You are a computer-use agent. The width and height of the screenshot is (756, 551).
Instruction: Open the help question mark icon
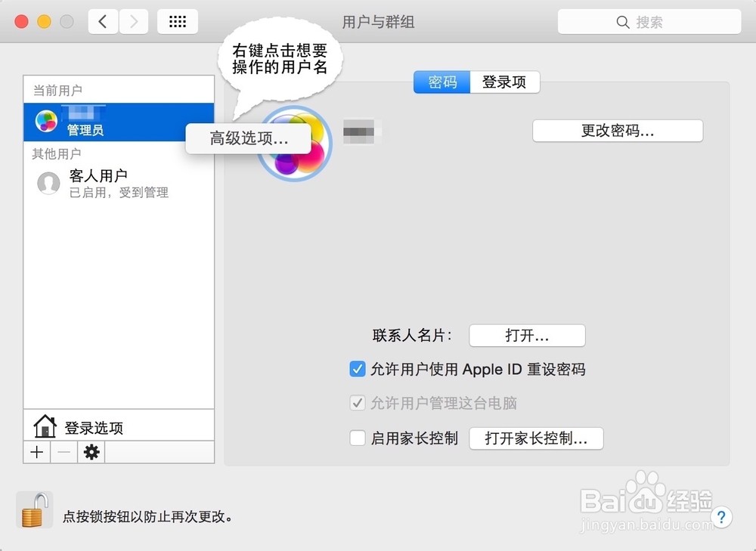click(x=722, y=517)
